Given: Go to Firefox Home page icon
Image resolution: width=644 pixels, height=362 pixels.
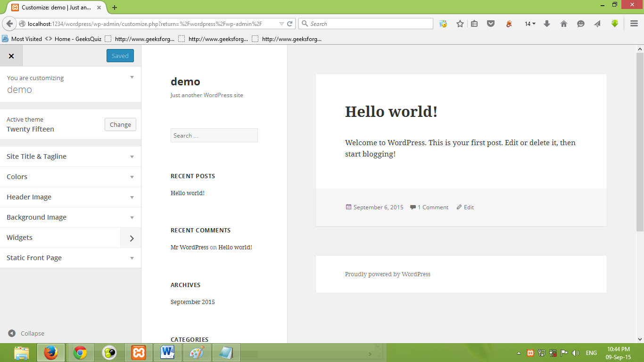Looking at the screenshot, I should pyautogui.click(x=564, y=24).
